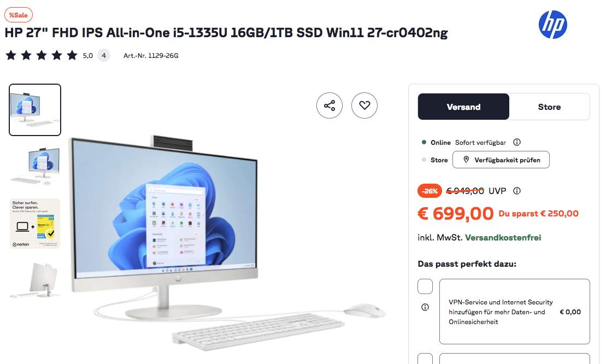Click info icon beside VPN-Service option
The height and width of the screenshot is (364, 606).
click(425, 307)
